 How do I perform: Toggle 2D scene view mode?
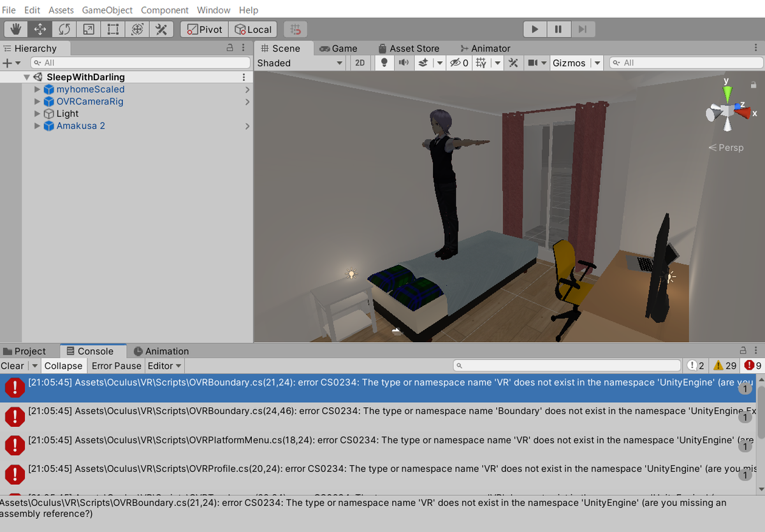360,63
